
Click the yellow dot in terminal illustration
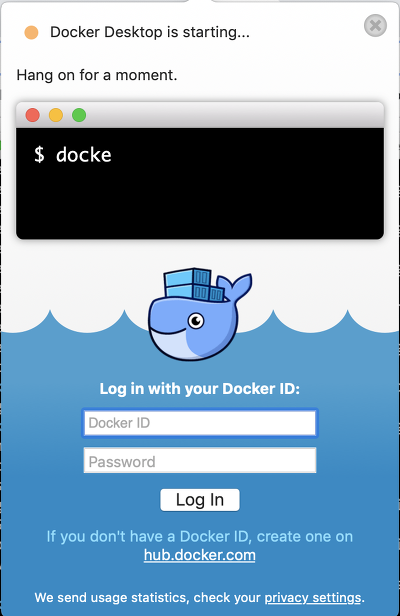click(56, 115)
